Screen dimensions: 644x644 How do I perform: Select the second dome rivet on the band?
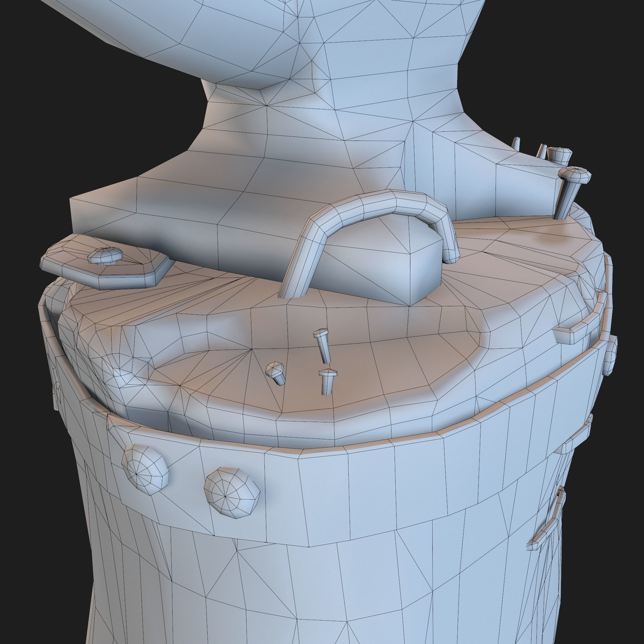[231, 493]
